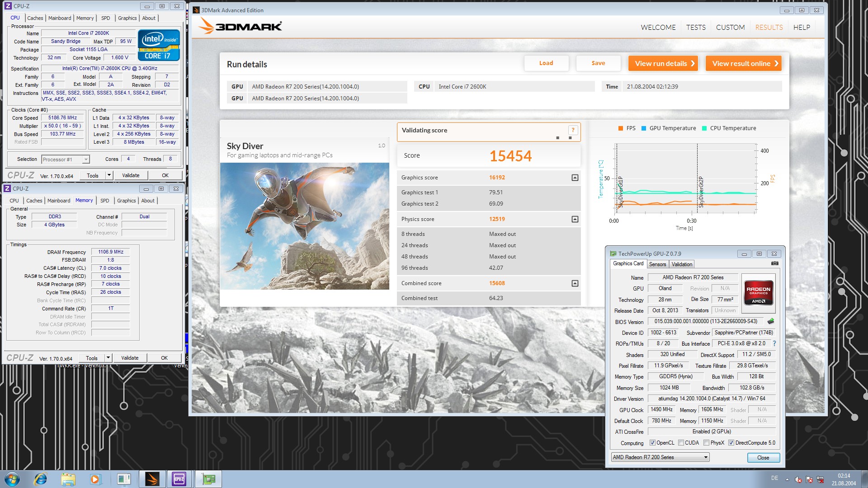Click the Load button in Run details
The image size is (868, 488).
click(x=546, y=63)
